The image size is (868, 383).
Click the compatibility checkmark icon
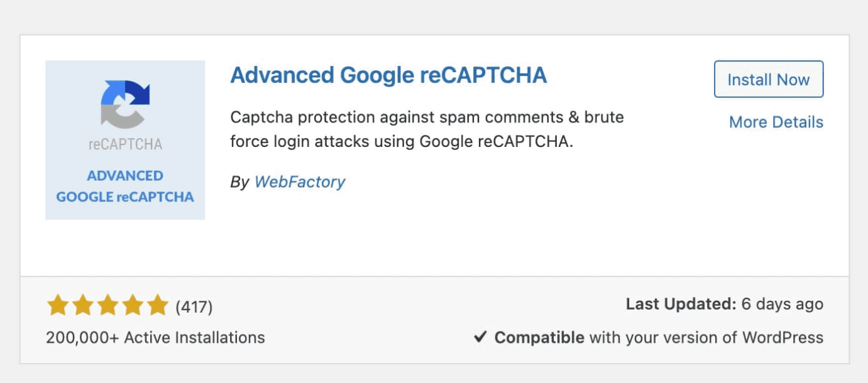click(x=480, y=338)
